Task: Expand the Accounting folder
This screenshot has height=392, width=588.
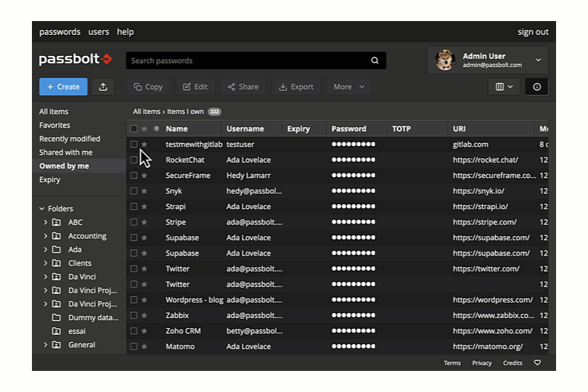Action: click(46, 236)
